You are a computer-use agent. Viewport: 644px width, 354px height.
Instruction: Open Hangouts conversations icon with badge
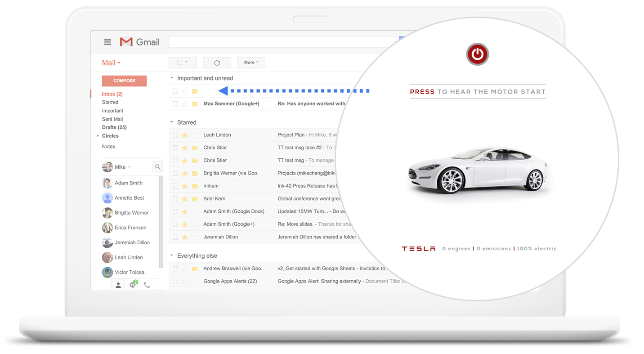coord(133,284)
